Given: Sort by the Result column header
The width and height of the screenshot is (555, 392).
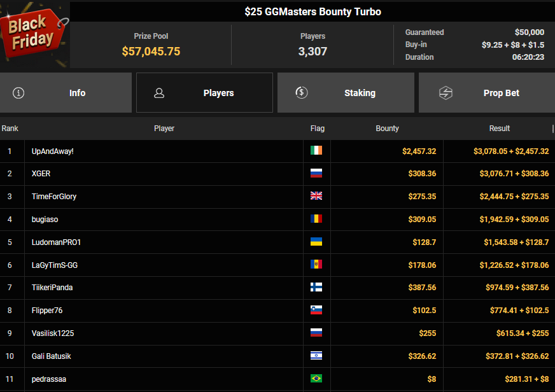Looking at the screenshot, I should point(499,129).
